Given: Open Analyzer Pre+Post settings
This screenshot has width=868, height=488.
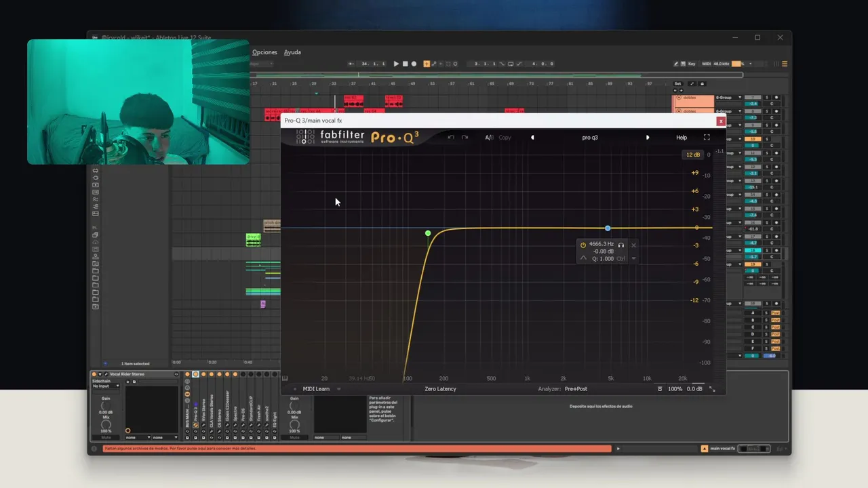Looking at the screenshot, I should [576, 389].
